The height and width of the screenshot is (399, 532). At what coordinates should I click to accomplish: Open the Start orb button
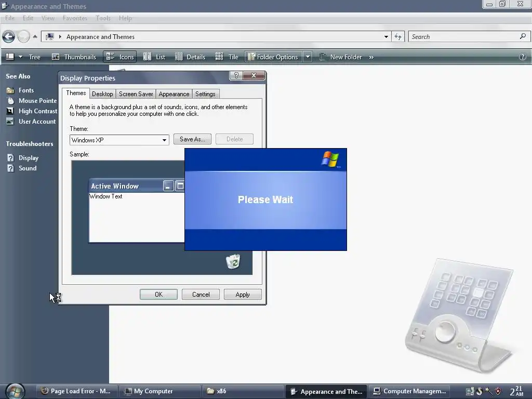tap(15, 391)
